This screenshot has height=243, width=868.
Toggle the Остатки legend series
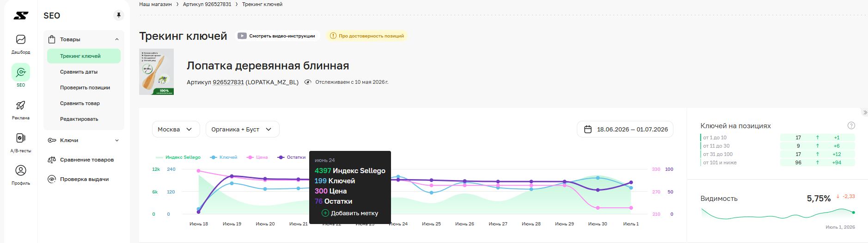point(291,157)
